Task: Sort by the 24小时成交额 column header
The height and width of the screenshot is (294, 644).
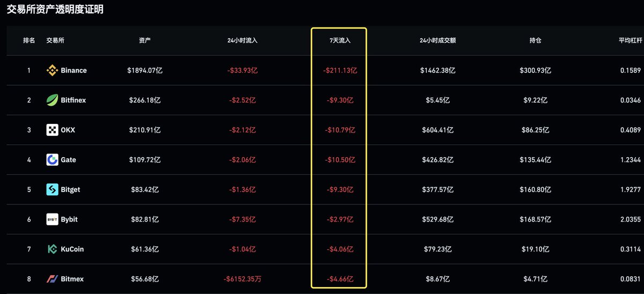Action: tap(438, 41)
